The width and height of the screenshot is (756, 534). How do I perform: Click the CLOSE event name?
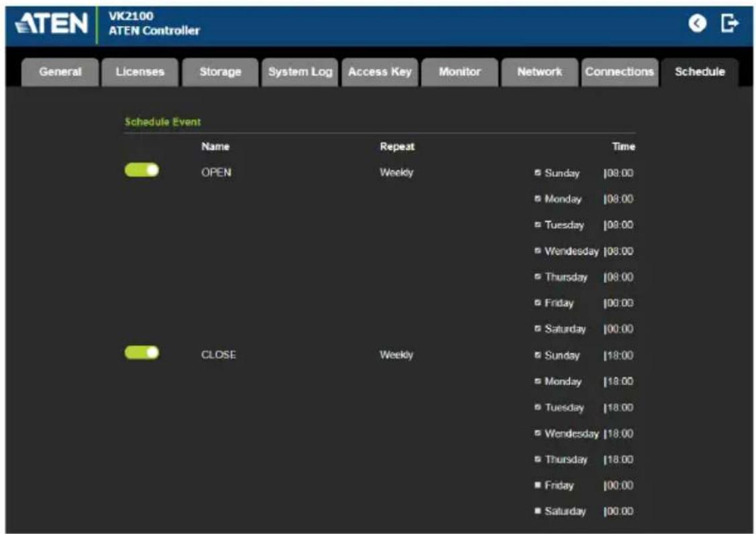(x=218, y=355)
